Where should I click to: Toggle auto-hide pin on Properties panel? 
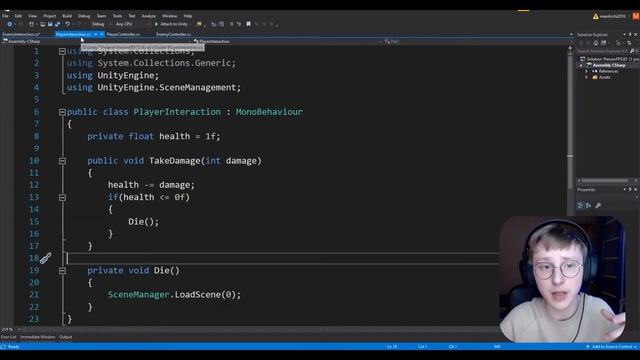[630, 189]
